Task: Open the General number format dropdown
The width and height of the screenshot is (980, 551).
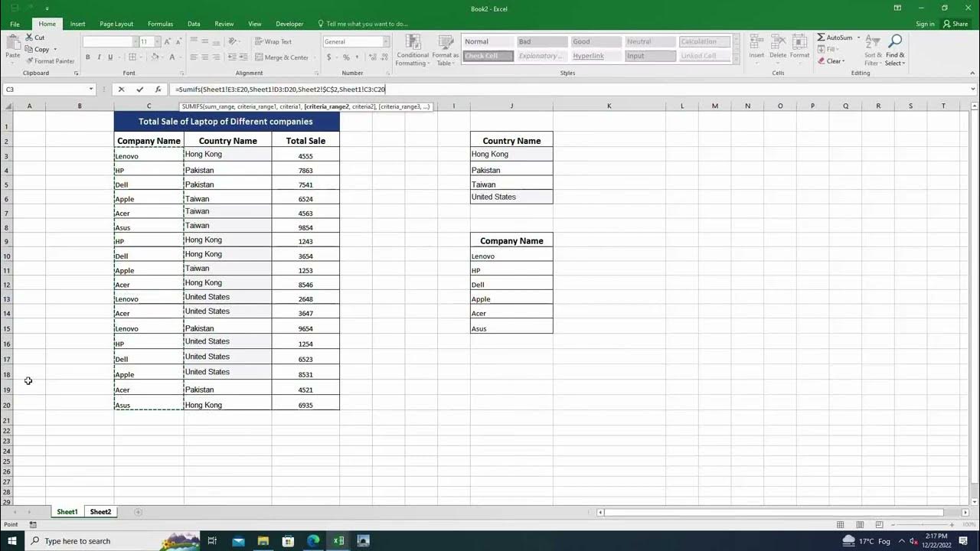Action: point(386,42)
